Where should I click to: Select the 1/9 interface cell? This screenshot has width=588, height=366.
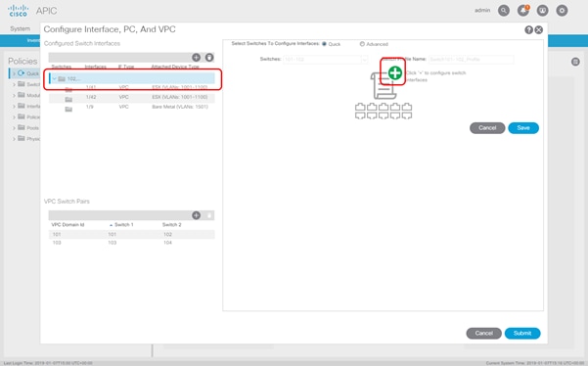point(89,107)
